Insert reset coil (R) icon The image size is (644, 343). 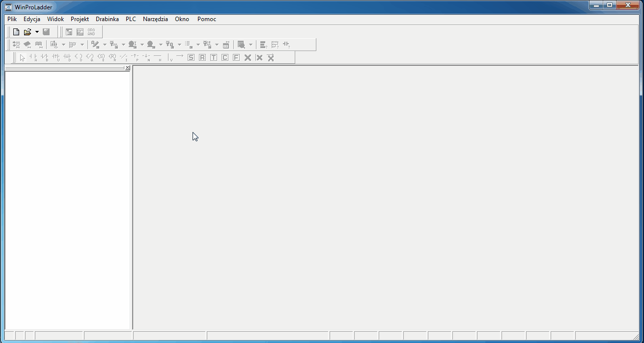pyautogui.click(x=112, y=57)
